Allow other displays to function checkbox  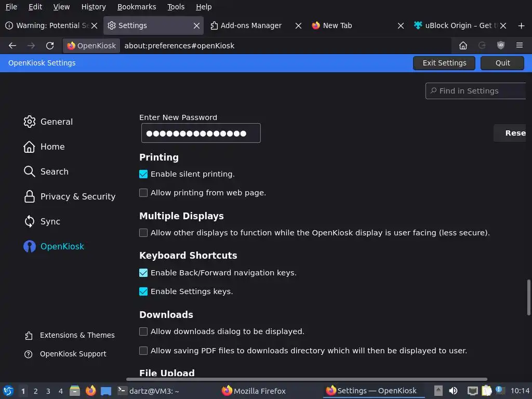pos(143,233)
